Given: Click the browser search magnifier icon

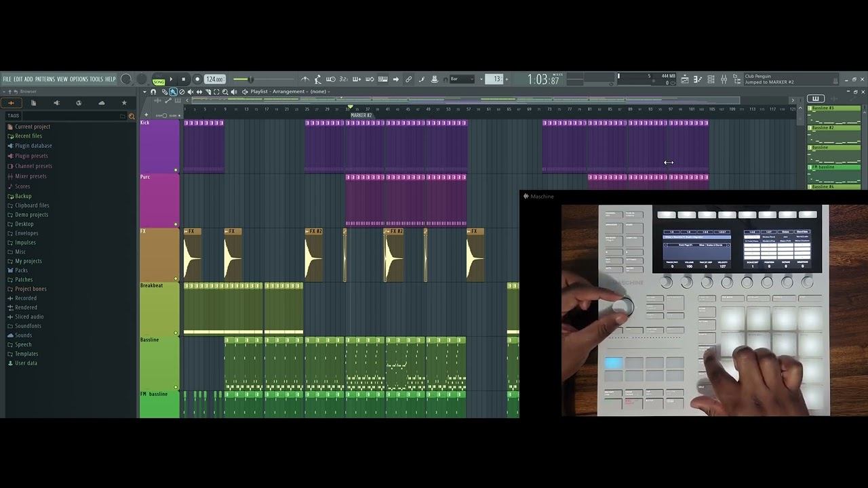Looking at the screenshot, I should (x=132, y=116).
